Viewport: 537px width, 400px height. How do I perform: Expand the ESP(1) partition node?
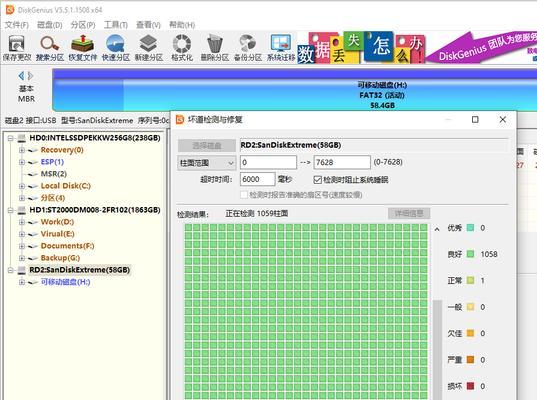tap(22, 162)
